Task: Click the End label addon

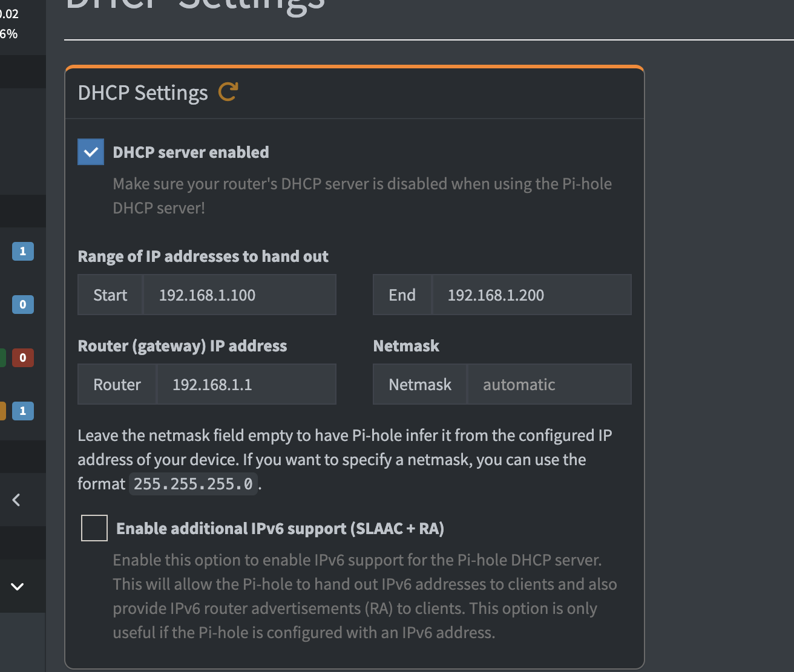Action: point(402,295)
